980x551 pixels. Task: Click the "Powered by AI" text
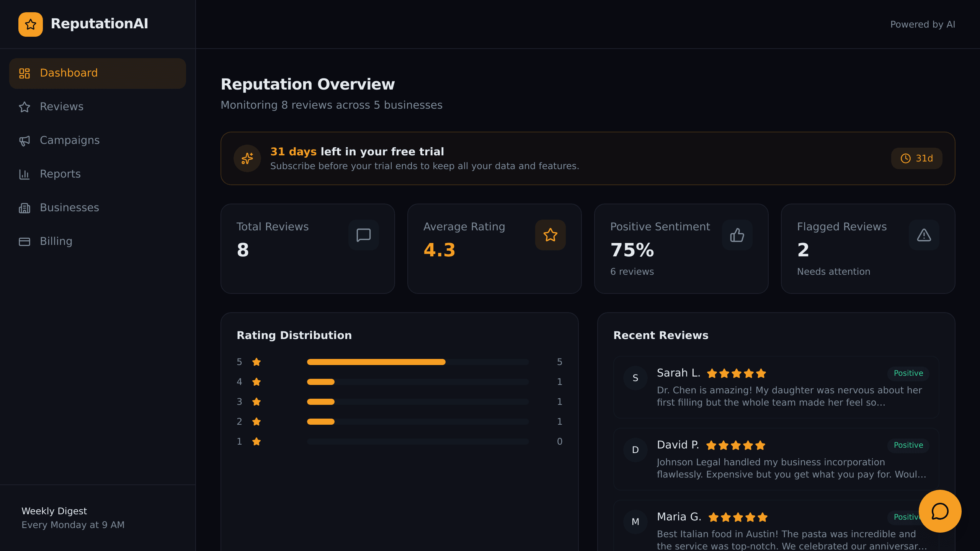(923, 24)
